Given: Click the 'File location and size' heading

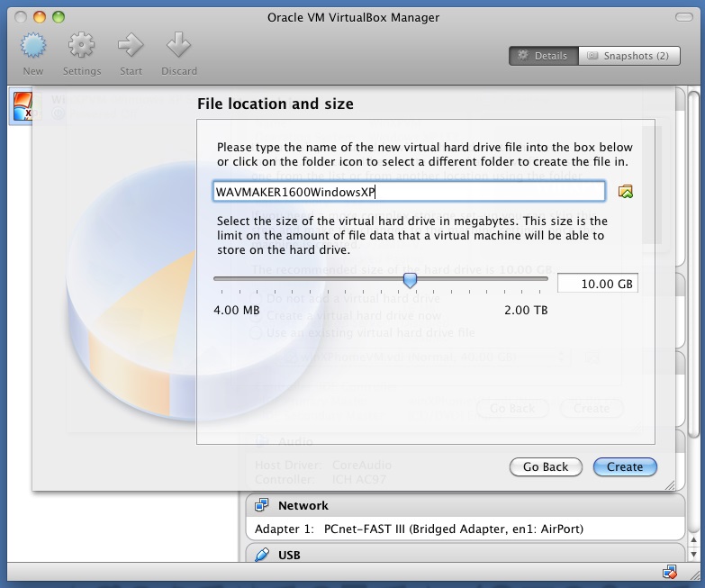Looking at the screenshot, I should pyautogui.click(x=276, y=104).
